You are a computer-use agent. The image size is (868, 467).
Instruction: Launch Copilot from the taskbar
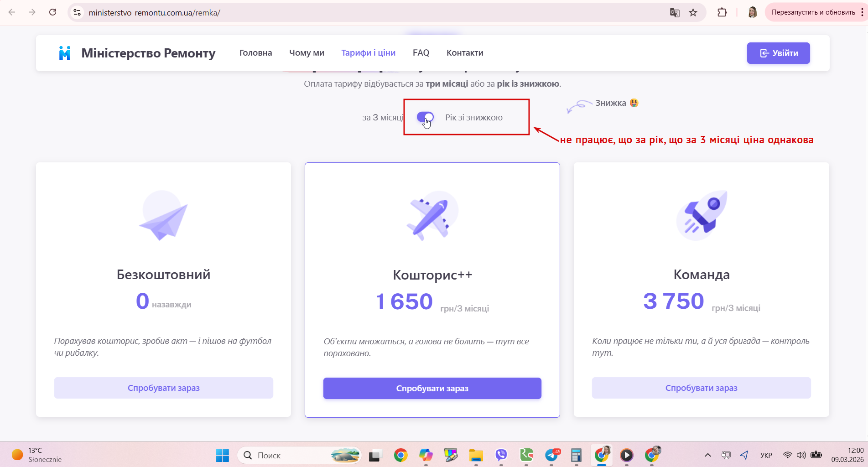pyautogui.click(x=426, y=455)
